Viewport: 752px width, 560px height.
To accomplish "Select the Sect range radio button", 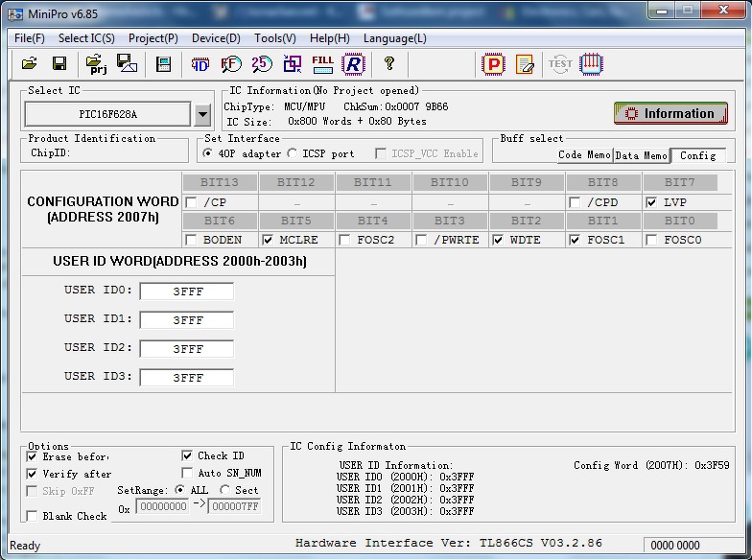I will point(224,490).
